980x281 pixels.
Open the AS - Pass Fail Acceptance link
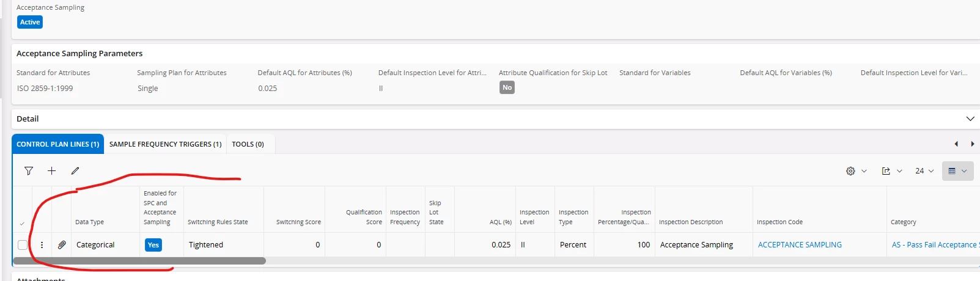(x=935, y=245)
